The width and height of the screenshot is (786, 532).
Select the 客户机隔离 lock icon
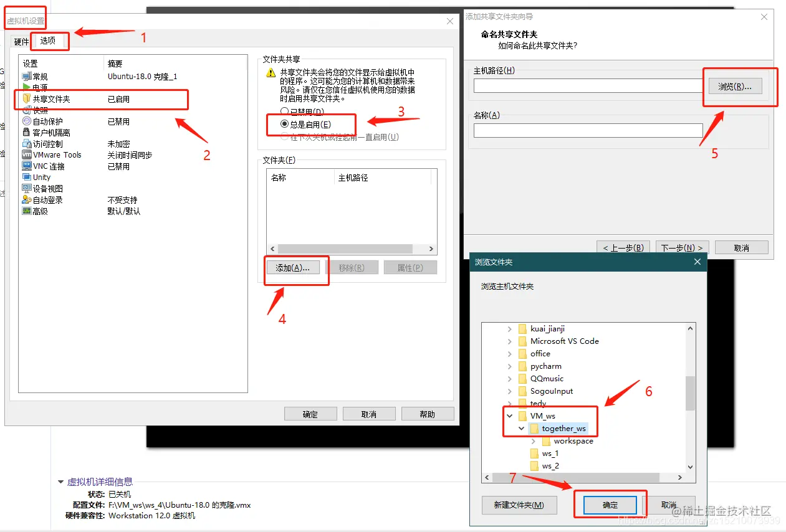pos(27,133)
